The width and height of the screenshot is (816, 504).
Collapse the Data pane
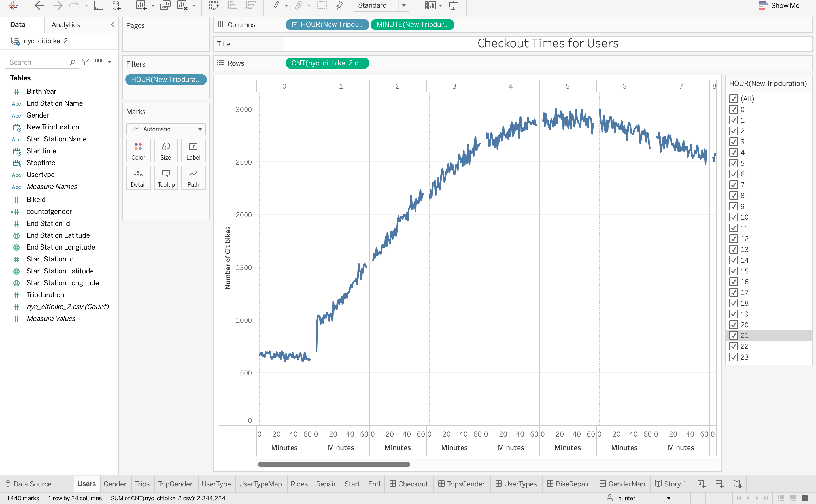(113, 24)
